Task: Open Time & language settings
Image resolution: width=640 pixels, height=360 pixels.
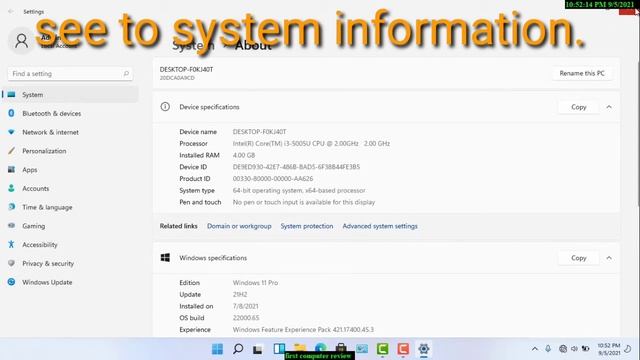Action: pos(70,207)
